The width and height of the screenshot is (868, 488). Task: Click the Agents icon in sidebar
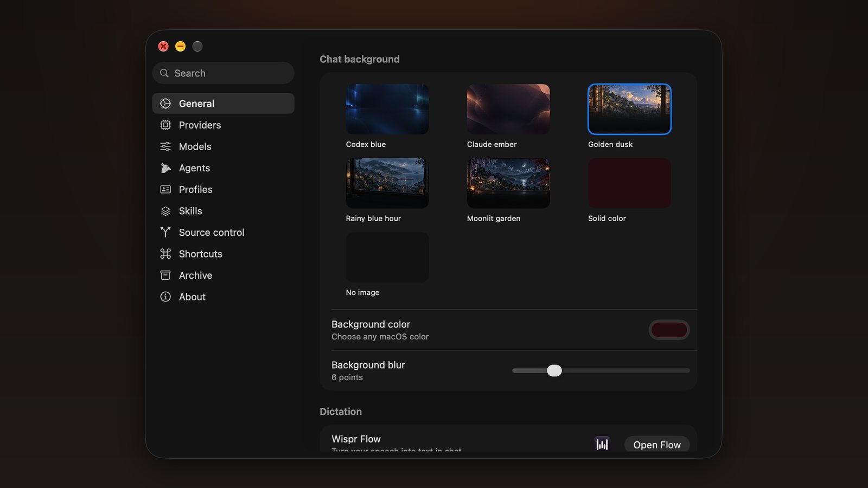(165, 168)
